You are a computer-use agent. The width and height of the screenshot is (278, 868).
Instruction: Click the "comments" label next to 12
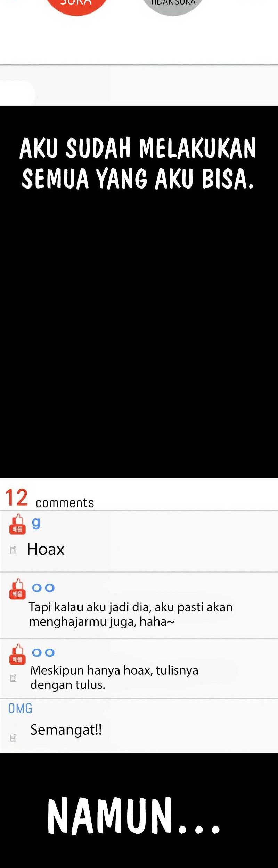65,503
